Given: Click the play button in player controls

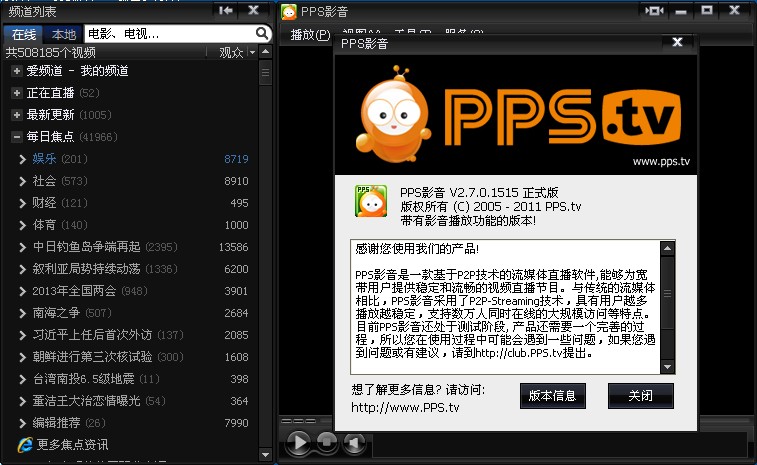Looking at the screenshot, I should click(298, 442).
